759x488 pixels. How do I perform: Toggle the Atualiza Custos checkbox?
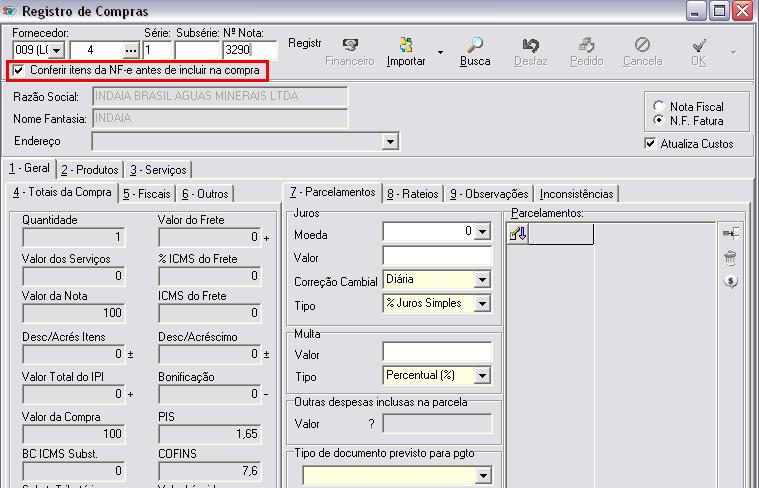pyautogui.click(x=651, y=144)
